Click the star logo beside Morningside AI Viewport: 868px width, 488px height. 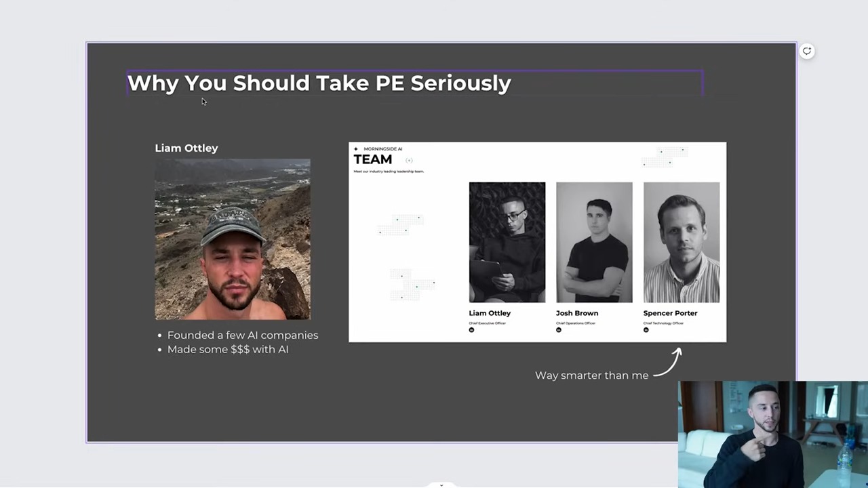356,149
